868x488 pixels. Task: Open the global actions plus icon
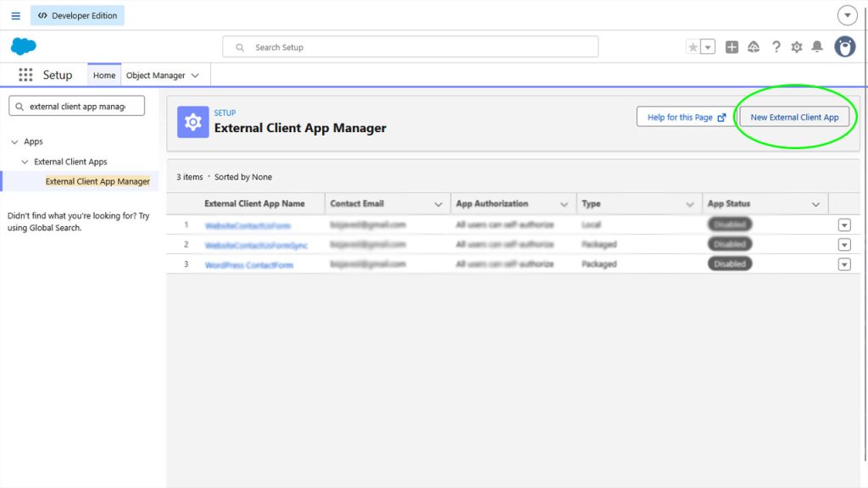pos(732,47)
